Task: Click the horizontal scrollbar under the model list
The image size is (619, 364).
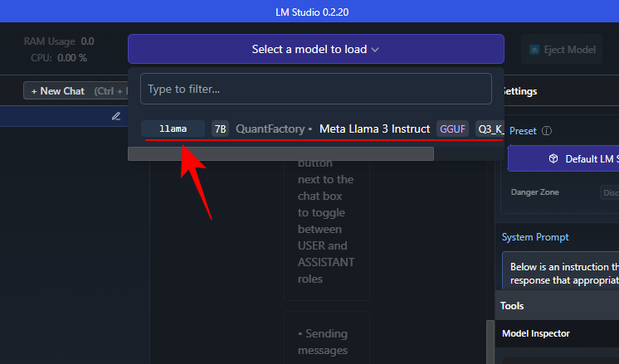Action: (x=280, y=153)
